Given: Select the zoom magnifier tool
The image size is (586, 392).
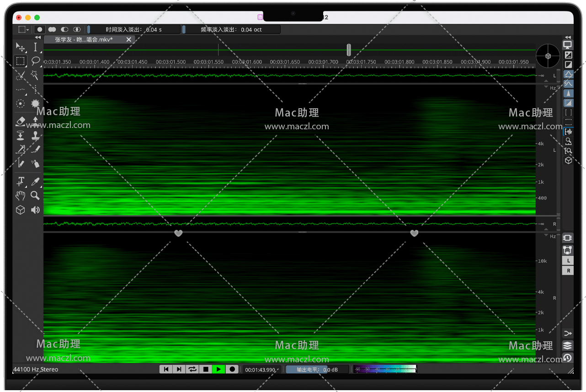Looking at the screenshot, I should point(35,196).
